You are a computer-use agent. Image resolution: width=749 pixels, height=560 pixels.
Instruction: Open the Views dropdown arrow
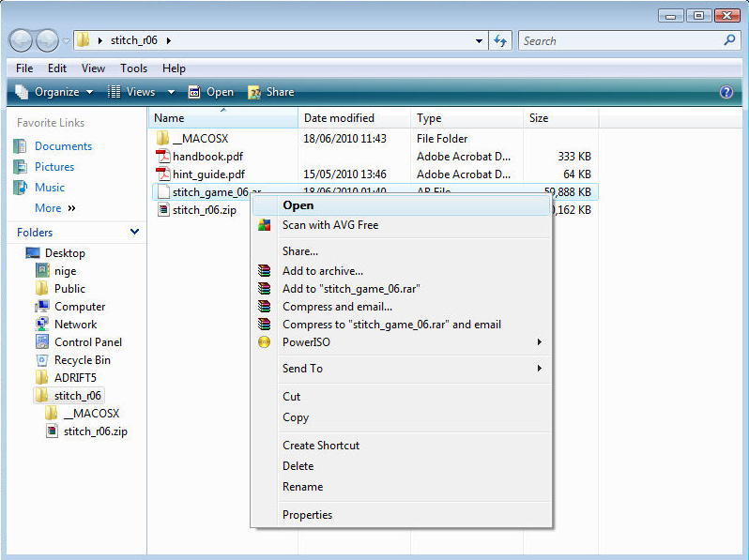(171, 92)
